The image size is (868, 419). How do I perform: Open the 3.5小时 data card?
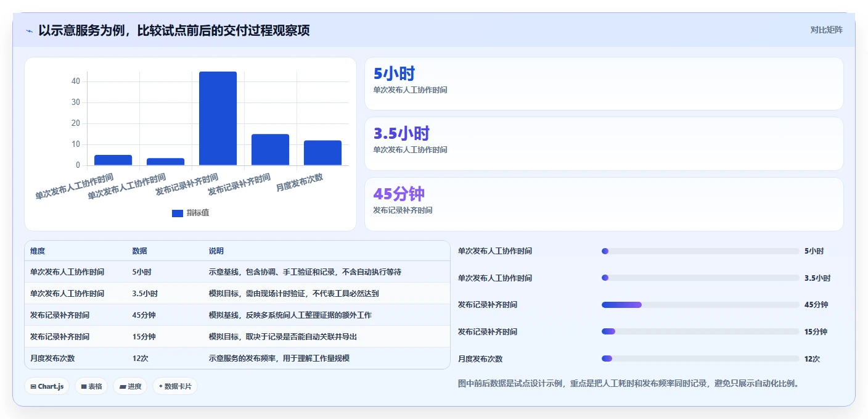point(604,143)
